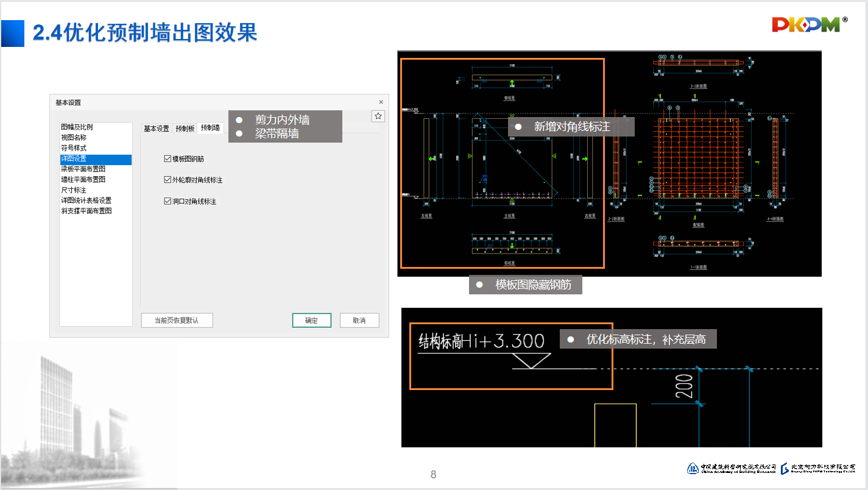Open the 预制板 tab
The image size is (868, 490).
(185, 129)
